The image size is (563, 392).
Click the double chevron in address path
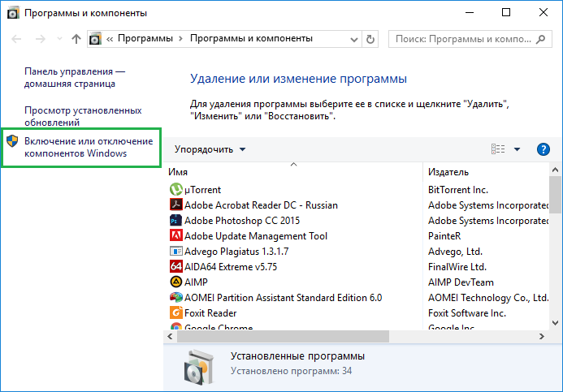point(110,39)
